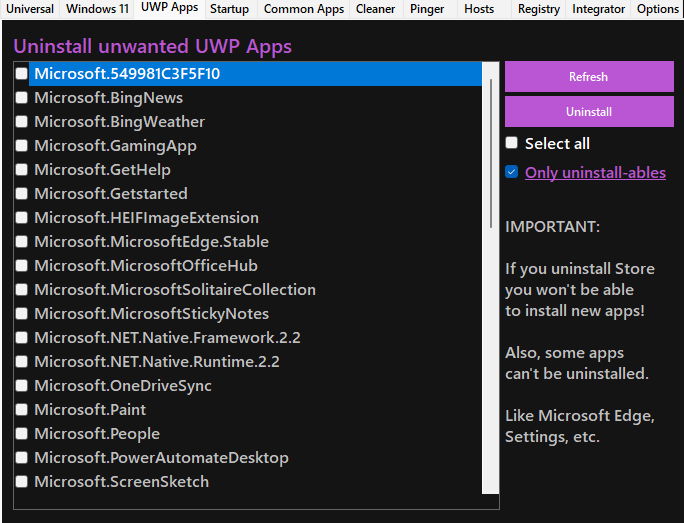Check the Microsoft.BingWeather checkbox
This screenshot has height=523, width=684.
click(21, 121)
